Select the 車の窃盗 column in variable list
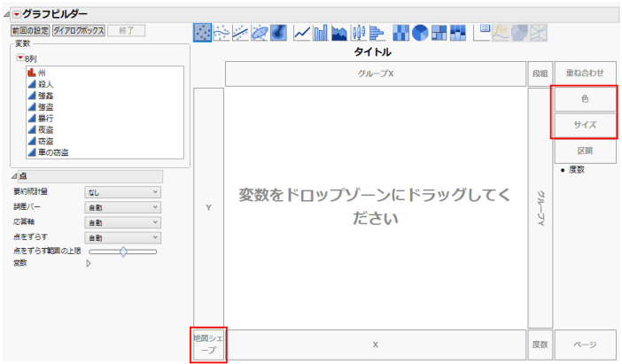 [53, 152]
